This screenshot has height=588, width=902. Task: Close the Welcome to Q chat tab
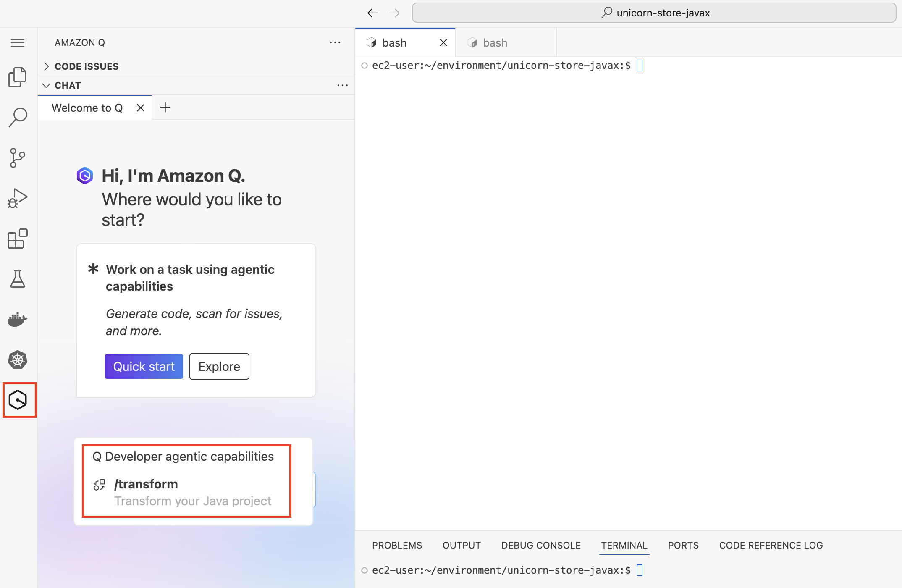(141, 108)
